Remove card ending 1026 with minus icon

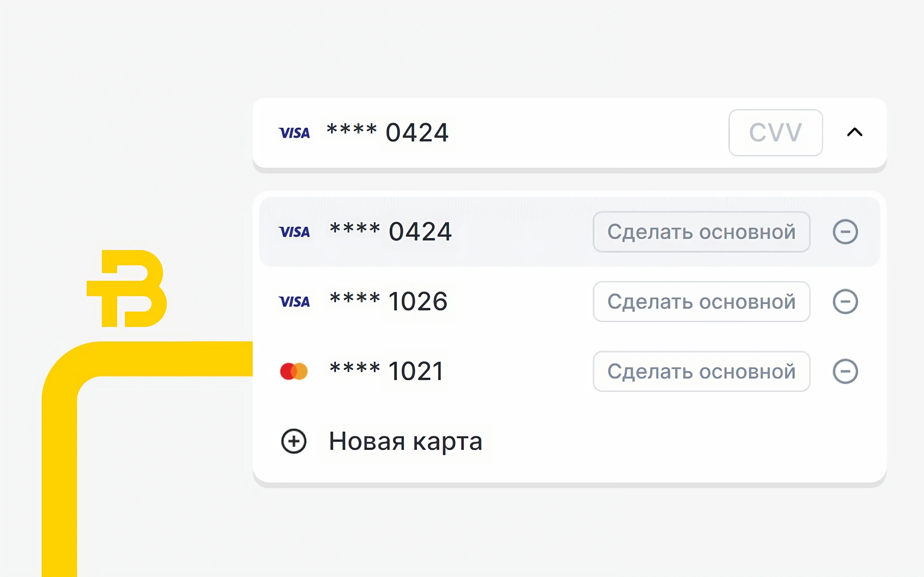845,302
